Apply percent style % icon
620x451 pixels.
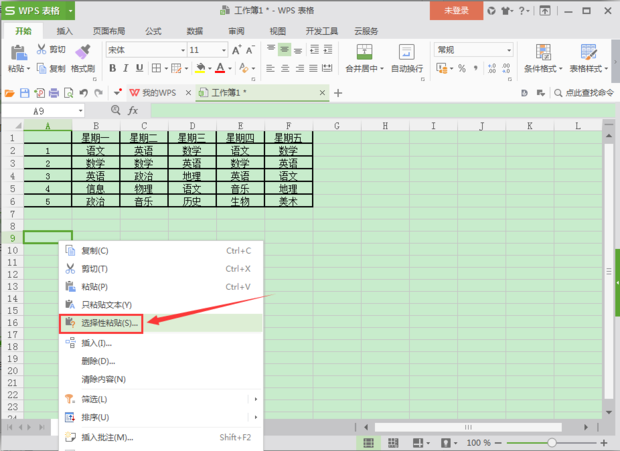[461, 68]
